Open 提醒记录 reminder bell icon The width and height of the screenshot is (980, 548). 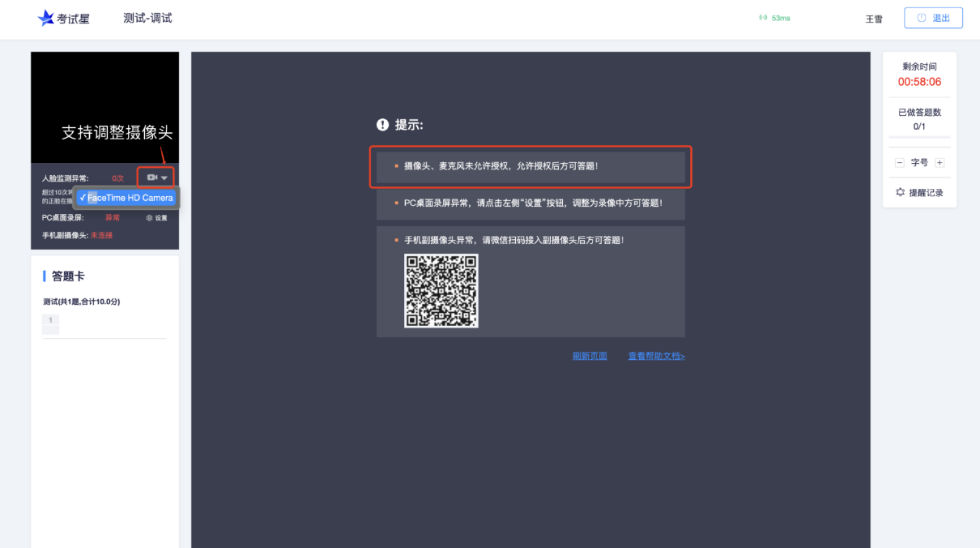click(900, 193)
